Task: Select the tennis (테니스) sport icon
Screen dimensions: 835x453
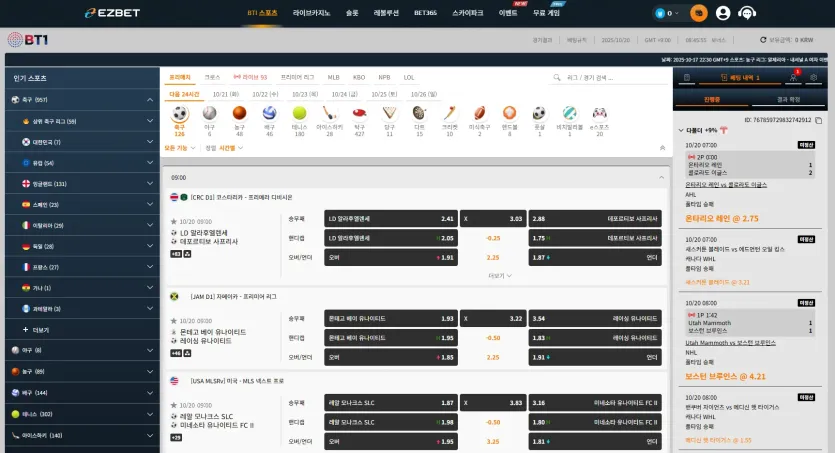Action: click(x=300, y=113)
